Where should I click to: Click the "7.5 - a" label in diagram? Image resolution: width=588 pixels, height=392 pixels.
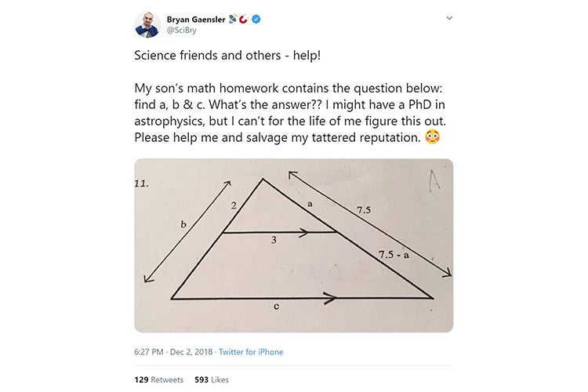(x=394, y=255)
